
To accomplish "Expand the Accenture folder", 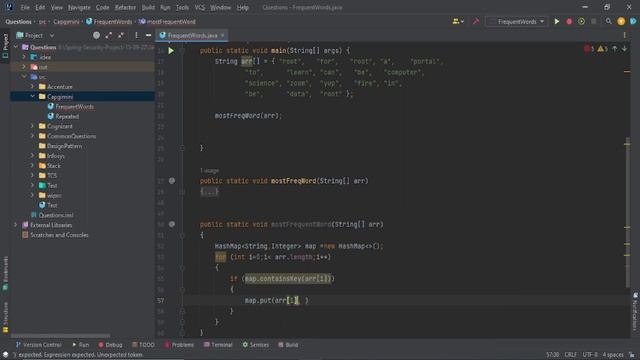I will click(32, 87).
